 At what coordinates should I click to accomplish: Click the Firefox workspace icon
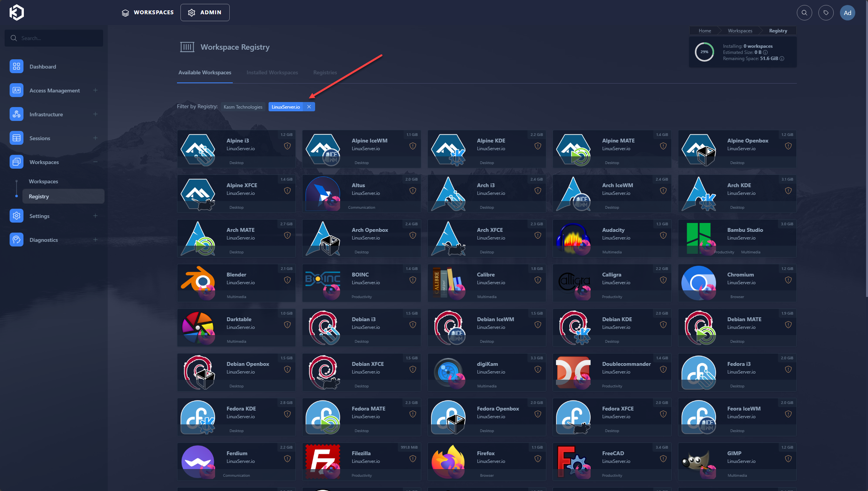[x=448, y=461]
